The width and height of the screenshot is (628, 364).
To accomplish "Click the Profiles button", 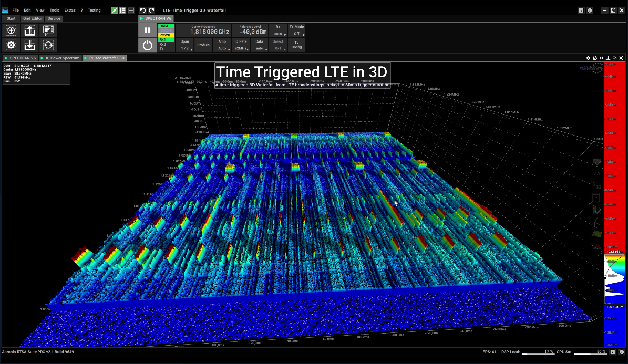I will 203,45.
